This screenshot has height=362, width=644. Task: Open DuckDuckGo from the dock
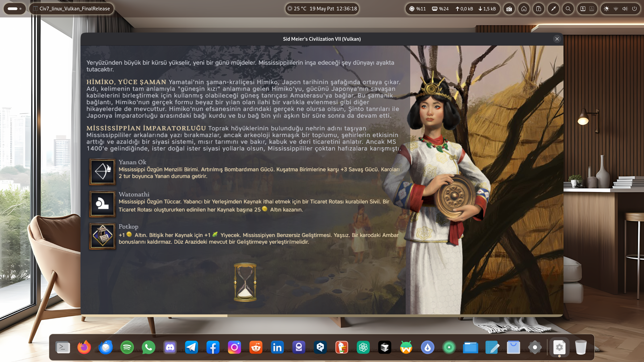(342, 348)
